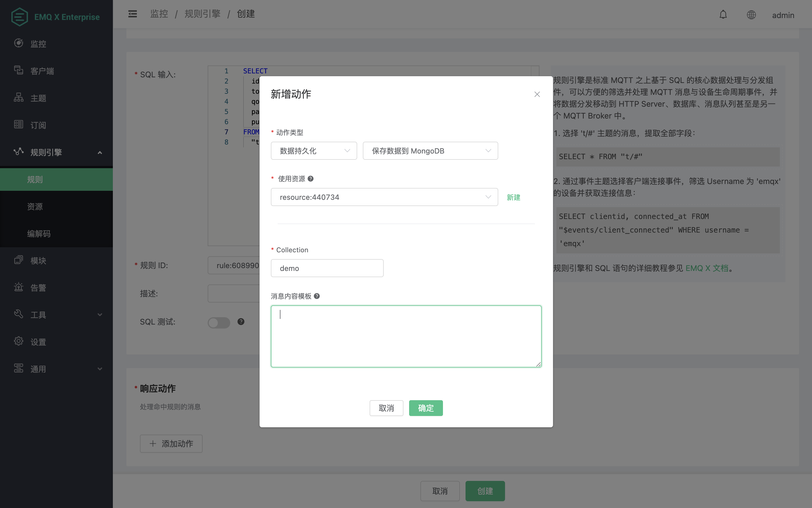Click the Collection input field
This screenshot has height=508, width=812.
327,268
